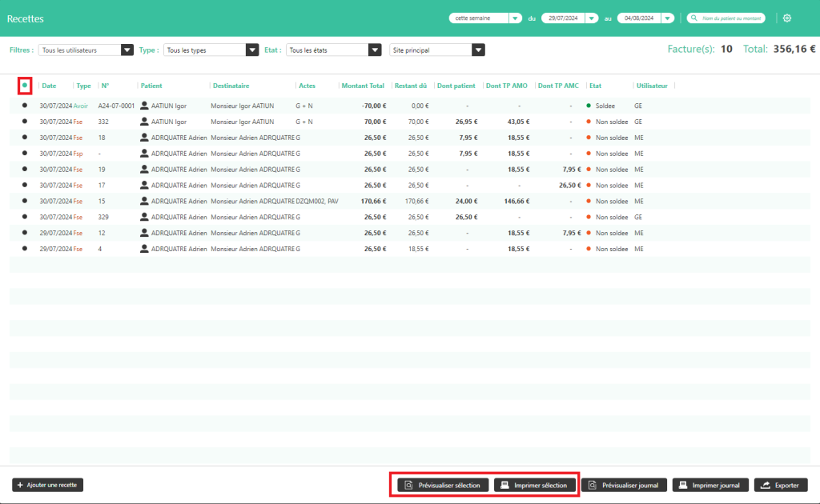Open the start date 29/07/2024 picker
This screenshot has height=504, width=820.
(x=592, y=18)
